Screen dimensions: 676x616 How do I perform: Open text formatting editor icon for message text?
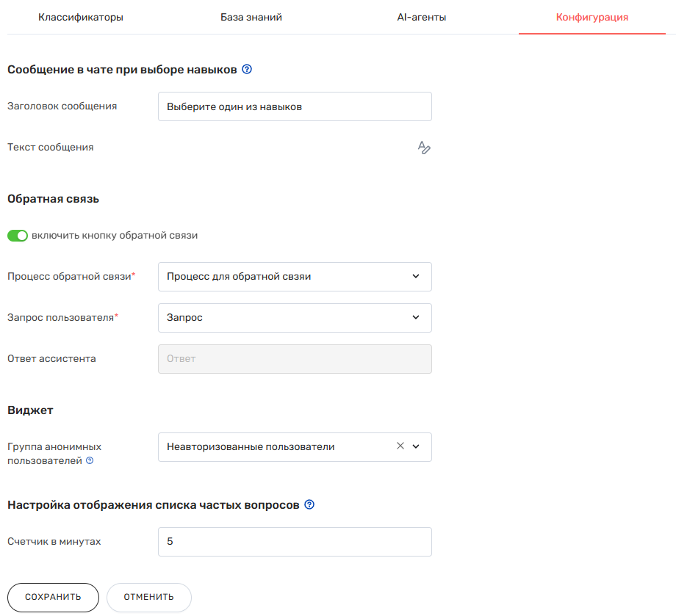[x=424, y=148]
